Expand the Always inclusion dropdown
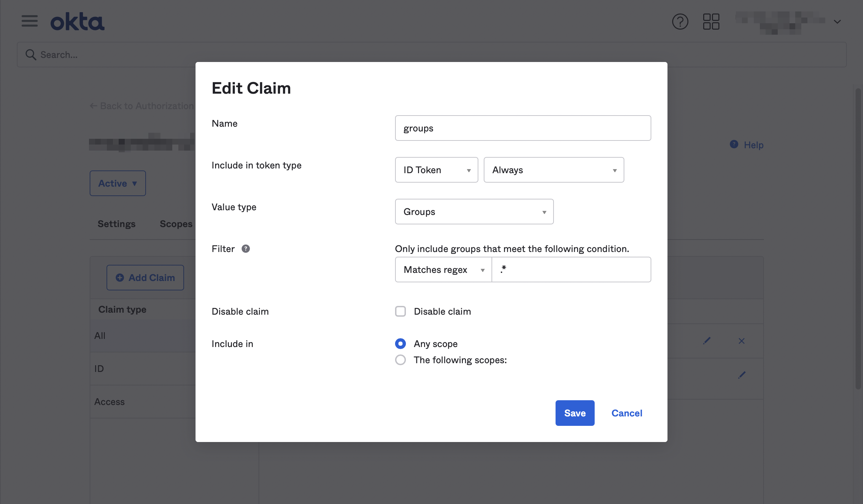The image size is (863, 504). click(x=554, y=170)
